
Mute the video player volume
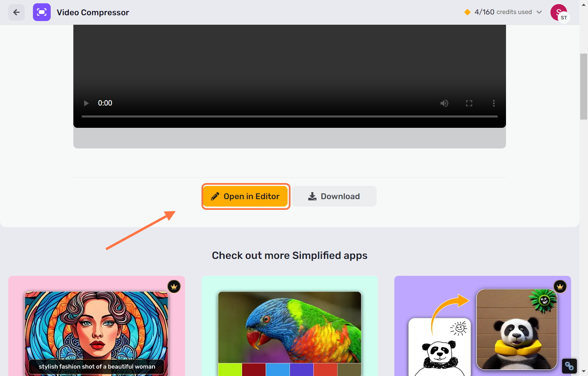click(x=444, y=103)
